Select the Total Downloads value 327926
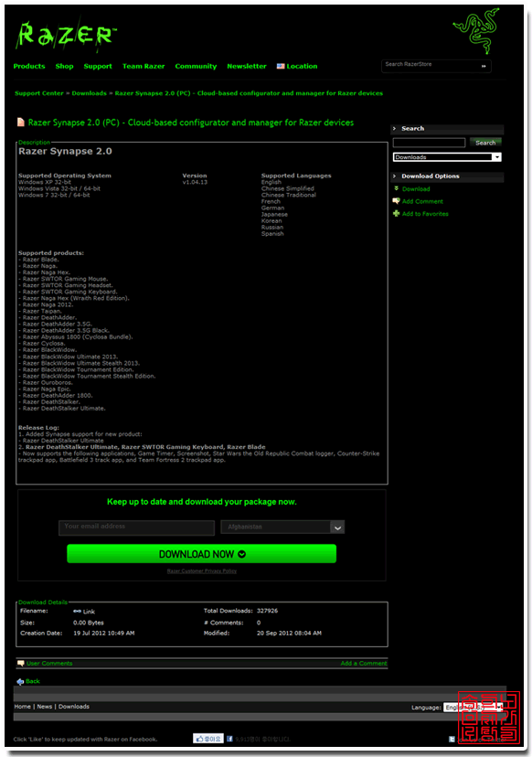Screen dimensions: 532x757 (x=268, y=611)
